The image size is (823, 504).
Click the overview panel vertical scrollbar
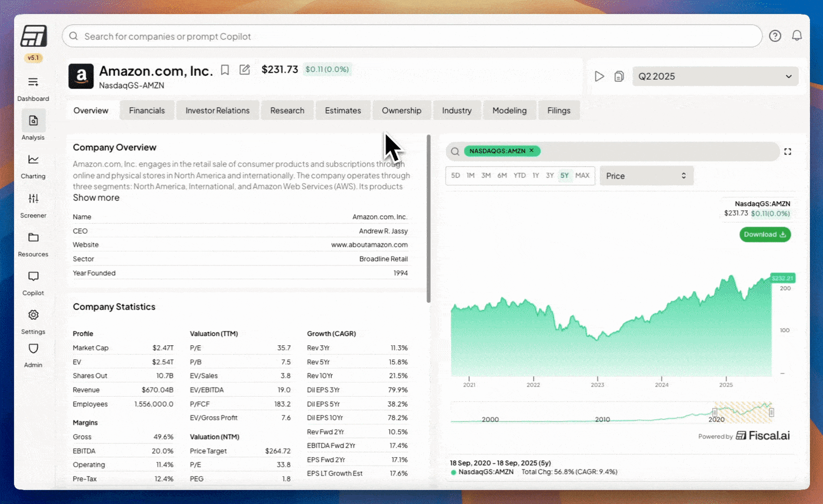[x=428, y=219]
